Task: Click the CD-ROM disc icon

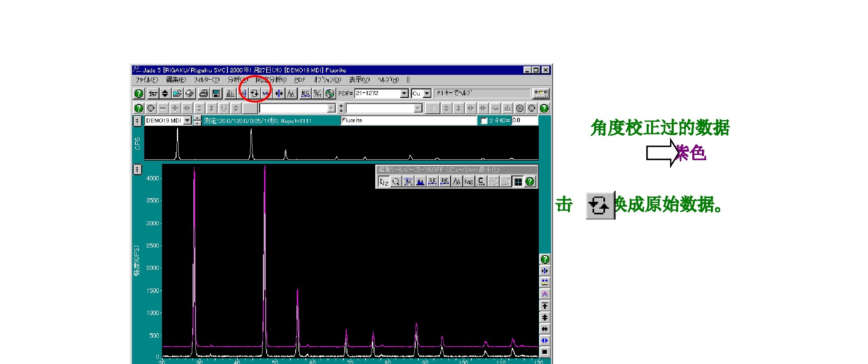Action: [x=330, y=93]
